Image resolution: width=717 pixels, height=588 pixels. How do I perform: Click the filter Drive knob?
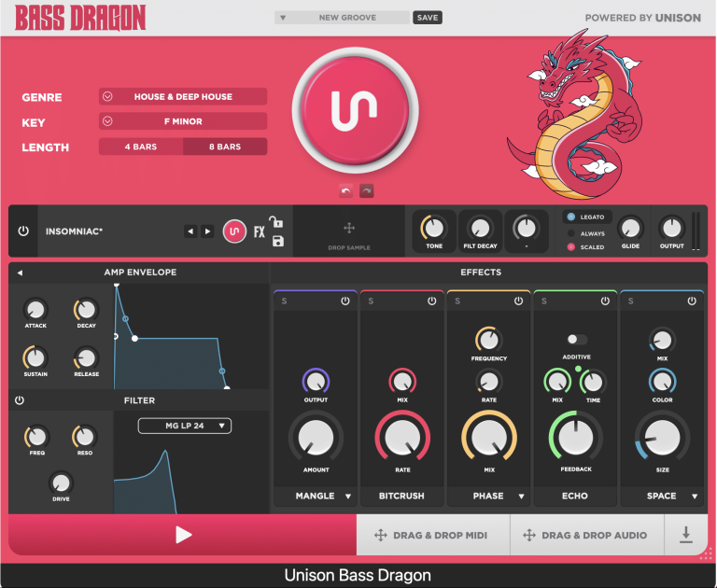pos(61,483)
